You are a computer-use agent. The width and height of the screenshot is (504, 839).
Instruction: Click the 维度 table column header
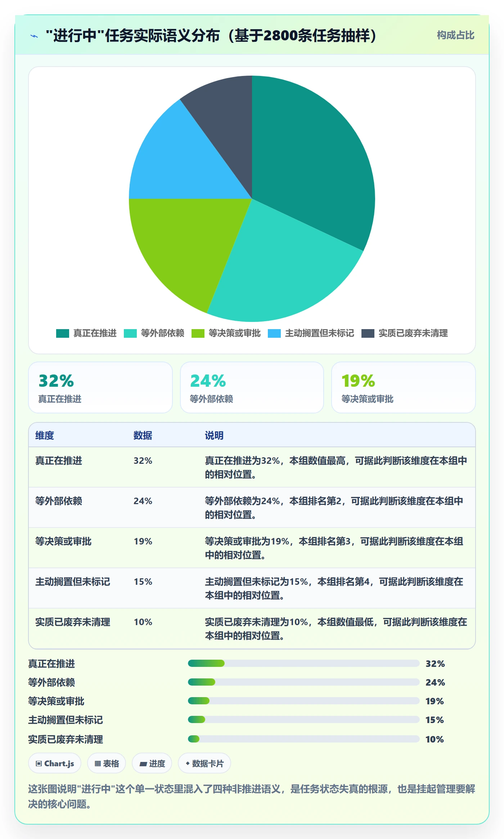pos(45,435)
